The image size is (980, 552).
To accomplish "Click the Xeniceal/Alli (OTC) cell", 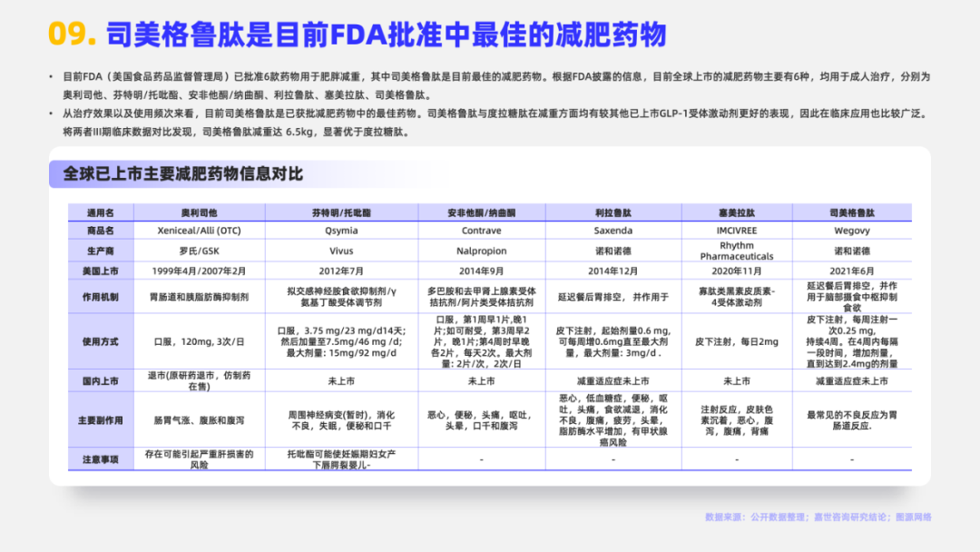I will (199, 231).
